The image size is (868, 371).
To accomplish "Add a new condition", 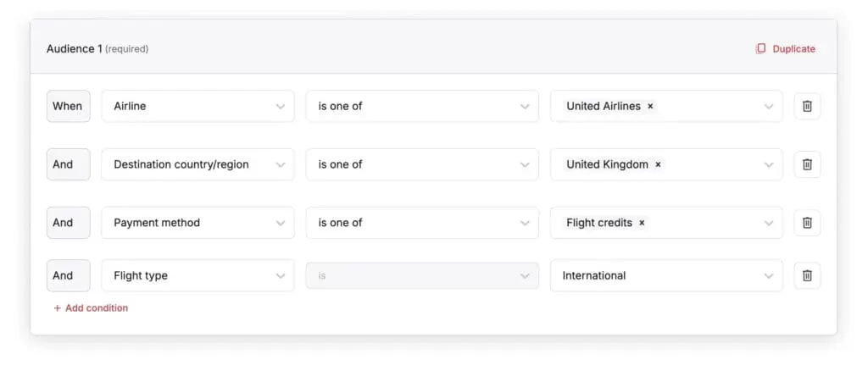I will pos(91,308).
